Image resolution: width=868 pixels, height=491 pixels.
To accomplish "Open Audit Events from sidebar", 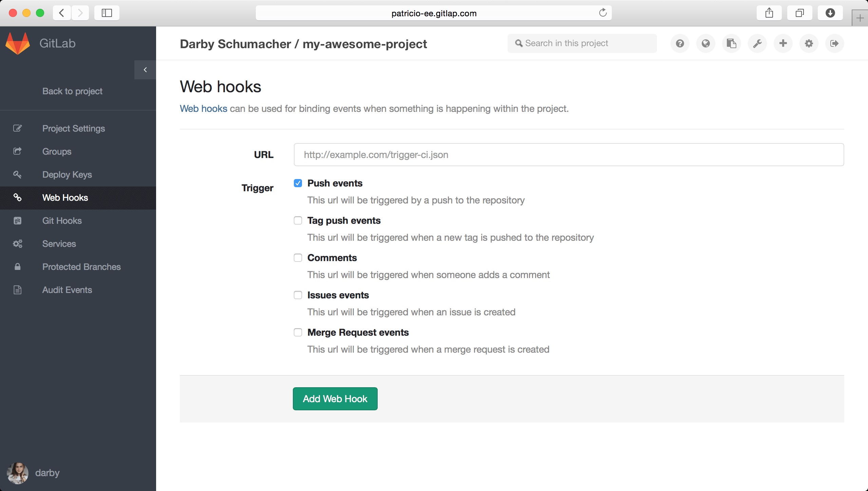I will tap(68, 290).
